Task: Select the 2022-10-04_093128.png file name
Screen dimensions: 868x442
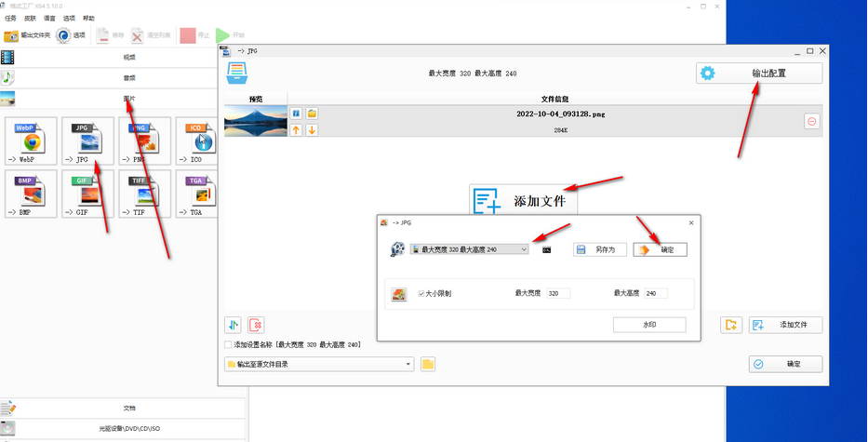Action: pos(561,114)
